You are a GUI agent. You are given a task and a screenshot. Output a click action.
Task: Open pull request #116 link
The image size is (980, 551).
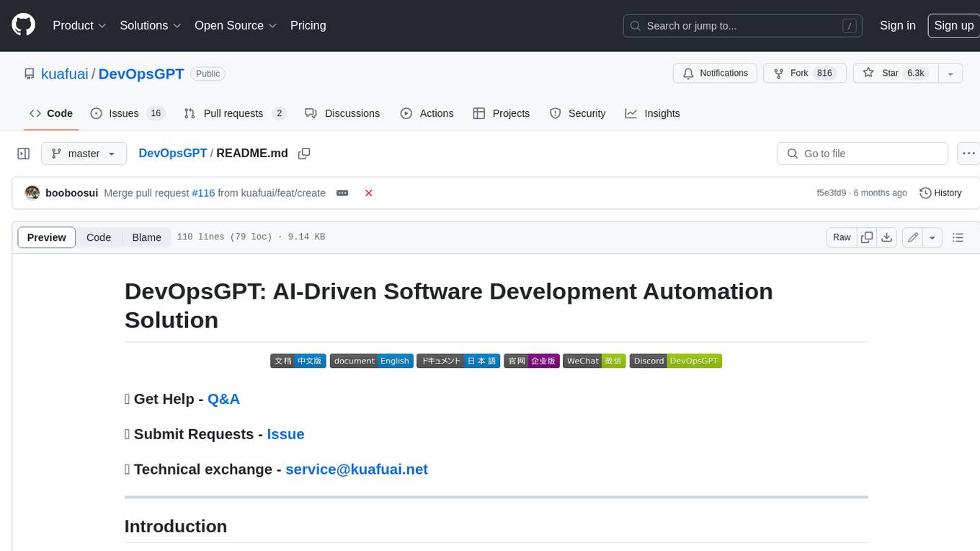coord(203,193)
